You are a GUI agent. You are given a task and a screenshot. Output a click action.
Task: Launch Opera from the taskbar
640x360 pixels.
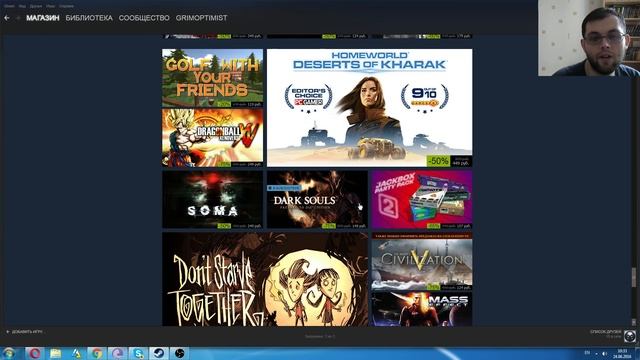click(x=35, y=353)
